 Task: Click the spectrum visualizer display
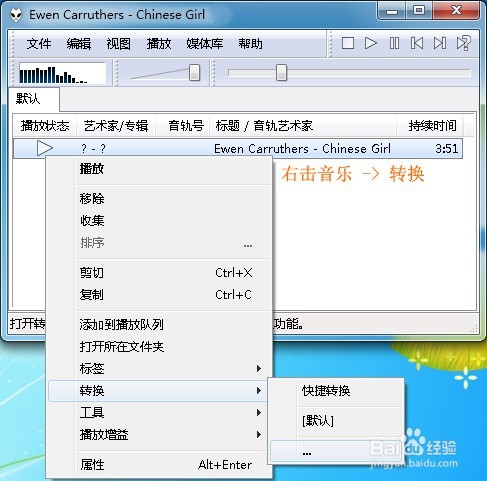point(62,73)
